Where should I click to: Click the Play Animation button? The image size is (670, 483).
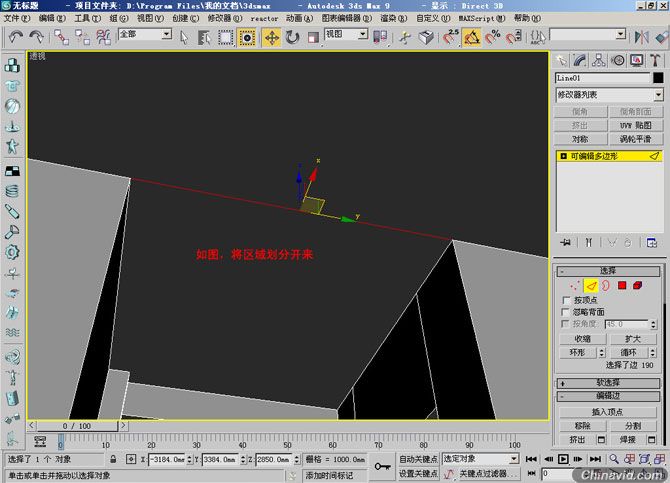[564, 459]
